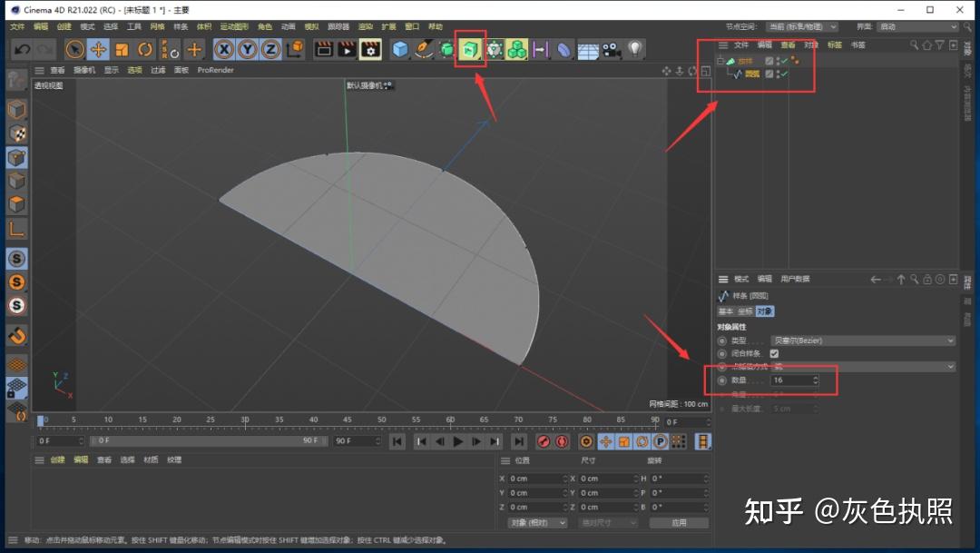
Task: Open the 对象 (相对) coordinate dropdown
Action: point(537,522)
